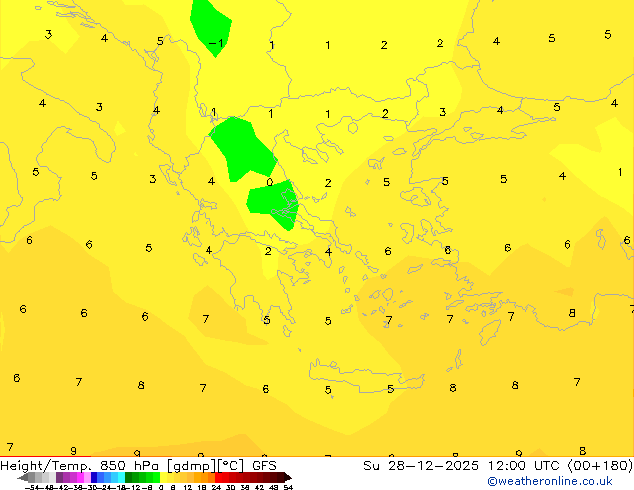Click the 0 value beside the green area
Image resolution: width=634 pixels, height=490 pixels.
[270, 182]
